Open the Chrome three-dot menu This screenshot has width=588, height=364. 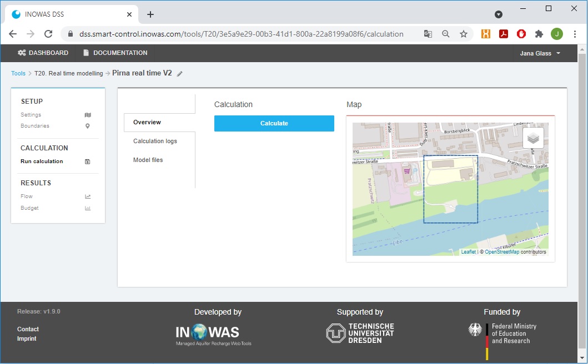575,34
